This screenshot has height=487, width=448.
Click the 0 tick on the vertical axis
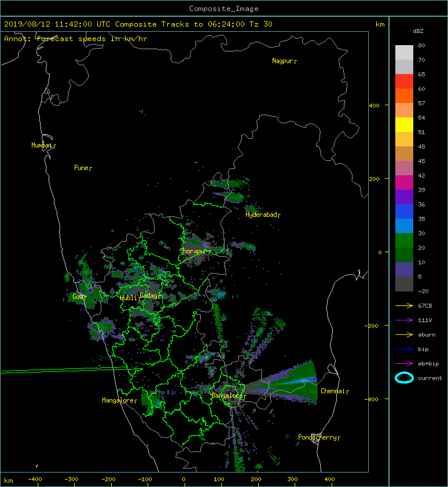click(380, 252)
